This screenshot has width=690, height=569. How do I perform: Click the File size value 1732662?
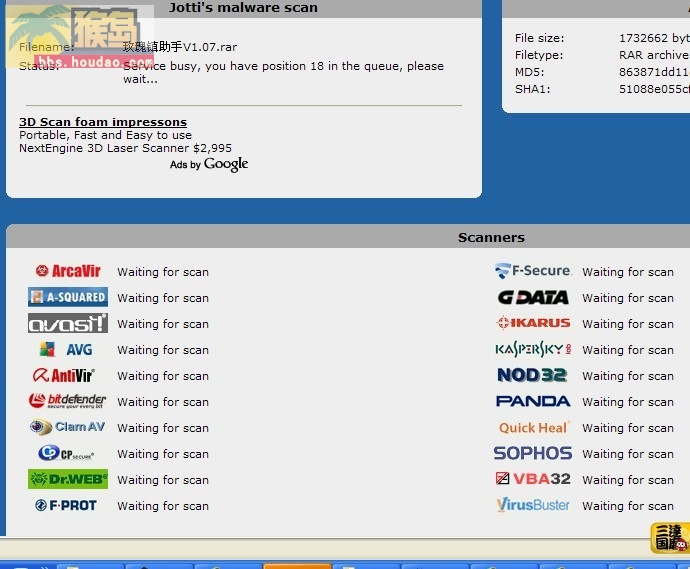click(654, 38)
